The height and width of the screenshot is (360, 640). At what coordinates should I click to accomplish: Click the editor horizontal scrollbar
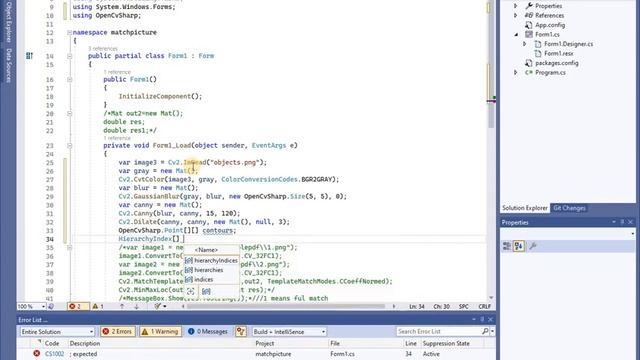286,306
